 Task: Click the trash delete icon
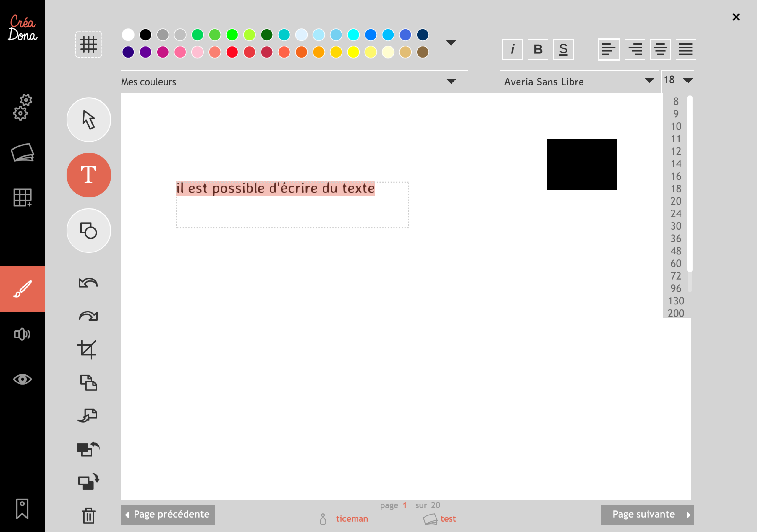(89, 515)
